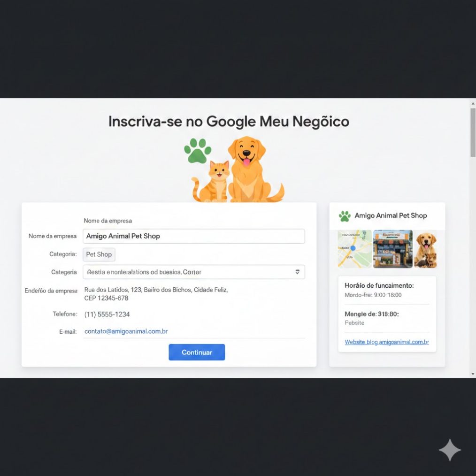Click the sparkle icon in the bottom-right corner
Viewport: 476px width, 476px height.
point(449,450)
